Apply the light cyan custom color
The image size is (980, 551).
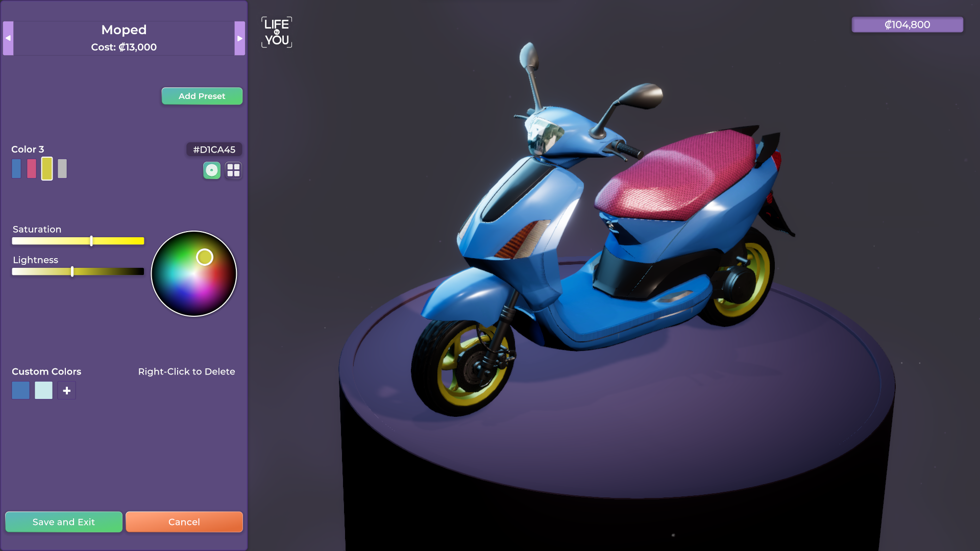coord(43,391)
